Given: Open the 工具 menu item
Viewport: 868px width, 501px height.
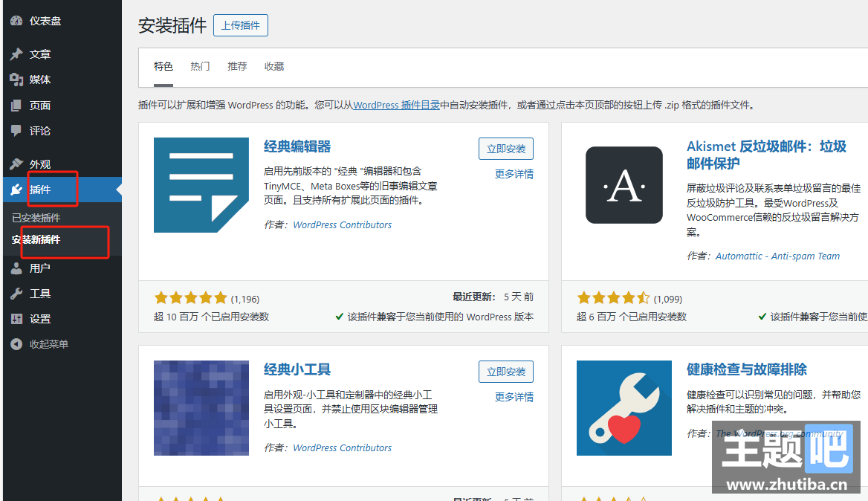Looking at the screenshot, I should pos(40,294).
